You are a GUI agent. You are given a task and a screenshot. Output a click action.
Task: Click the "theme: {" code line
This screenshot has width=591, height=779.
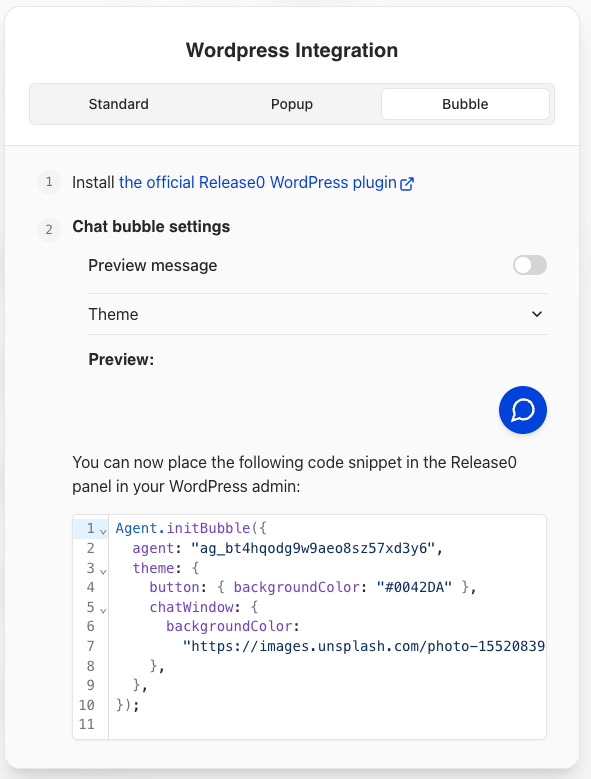(165, 568)
